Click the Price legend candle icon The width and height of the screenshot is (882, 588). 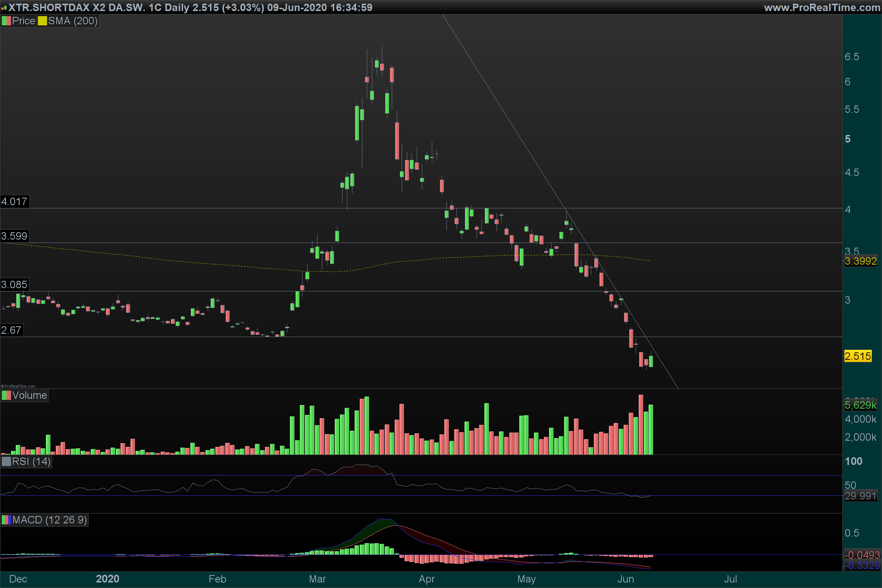[x=6, y=21]
